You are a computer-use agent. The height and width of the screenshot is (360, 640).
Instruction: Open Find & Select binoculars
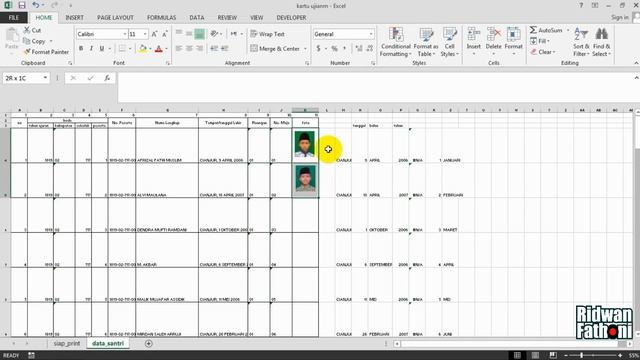point(602,42)
